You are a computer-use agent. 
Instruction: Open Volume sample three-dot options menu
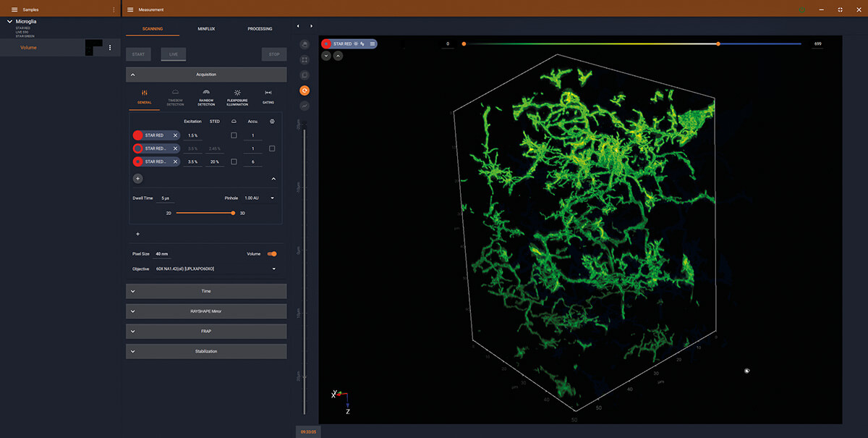(x=110, y=48)
